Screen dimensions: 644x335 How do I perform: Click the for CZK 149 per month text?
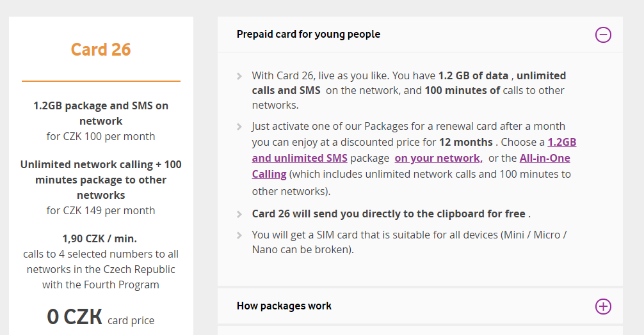pyautogui.click(x=101, y=210)
